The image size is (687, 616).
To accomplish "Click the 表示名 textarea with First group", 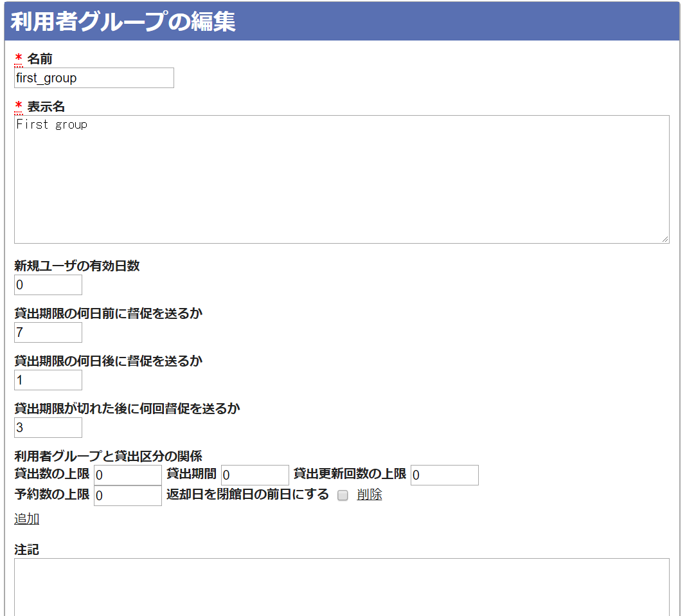I will point(342,179).
